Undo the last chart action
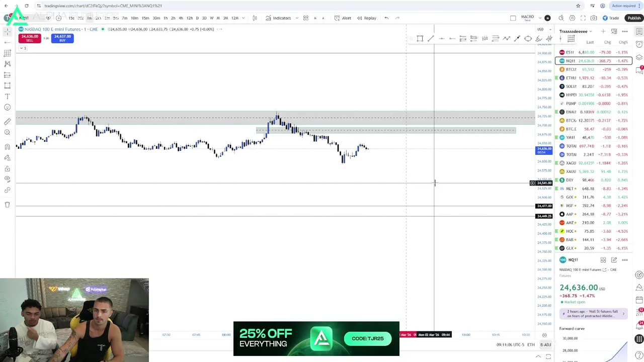 coord(386,18)
